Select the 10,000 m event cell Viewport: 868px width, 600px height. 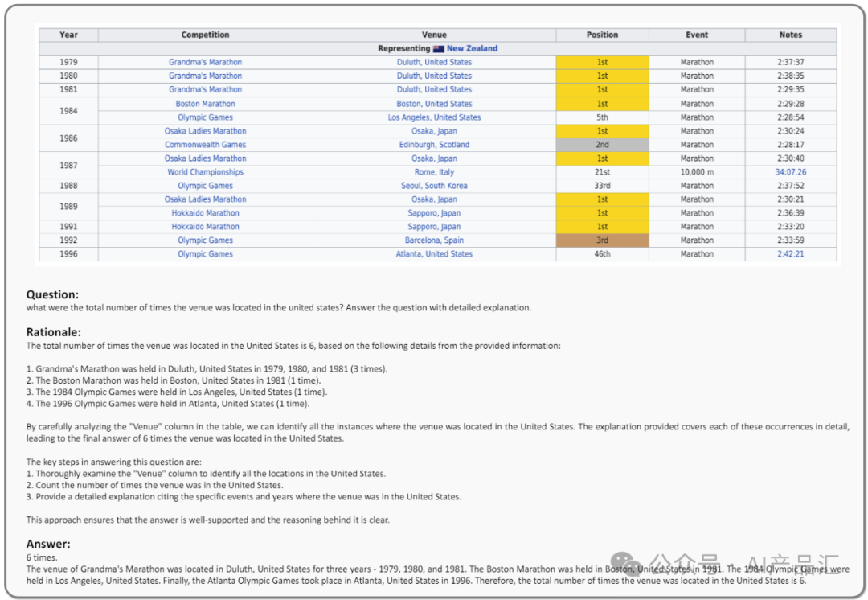(x=697, y=172)
